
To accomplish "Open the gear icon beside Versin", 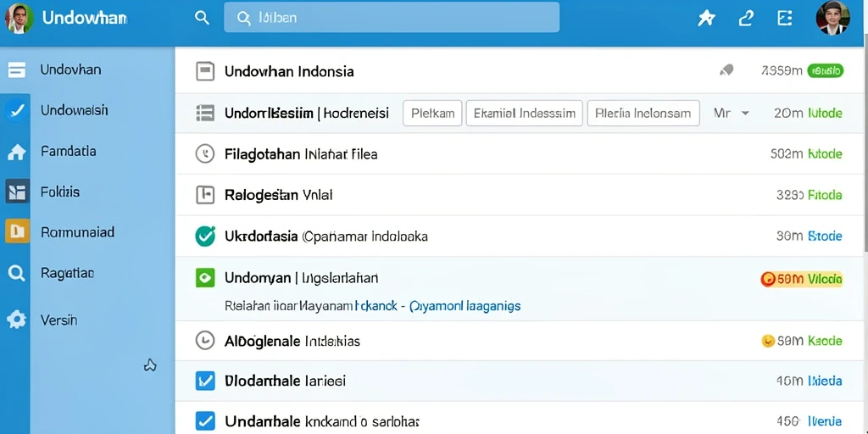I will click(x=17, y=320).
